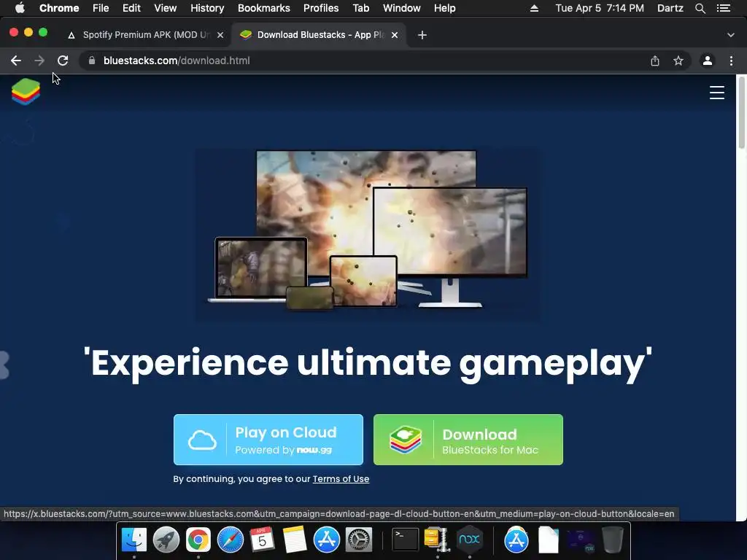The width and height of the screenshot is (747, 560).
Task: Open the Window menu
Action: tap(402, 8)
